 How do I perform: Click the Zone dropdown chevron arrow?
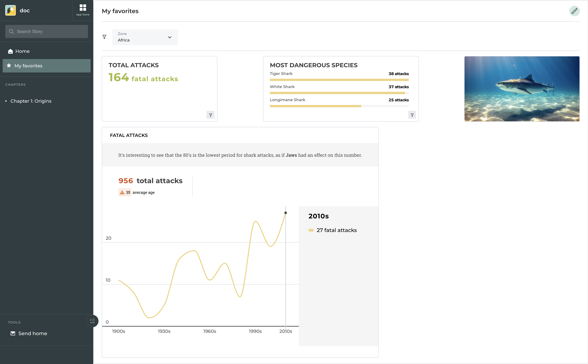170,37
